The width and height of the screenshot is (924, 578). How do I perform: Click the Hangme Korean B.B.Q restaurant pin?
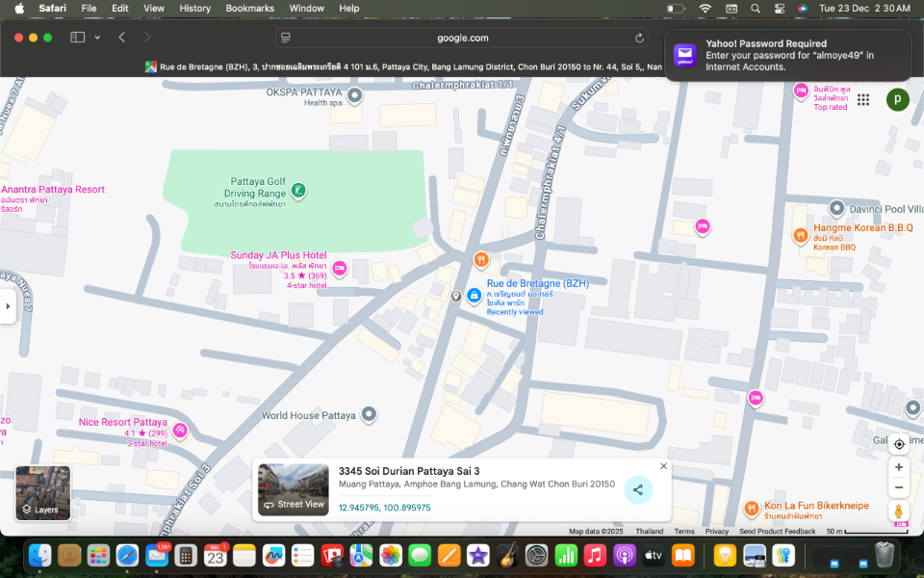click(x=800, y=235)
